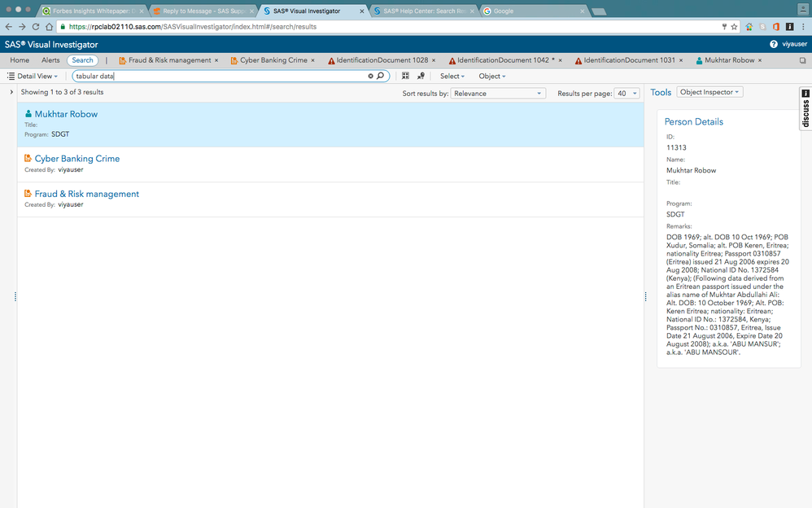812x508 pixels.
Task: Click the left pane splitter handle
Action: [x=15, y=296]
